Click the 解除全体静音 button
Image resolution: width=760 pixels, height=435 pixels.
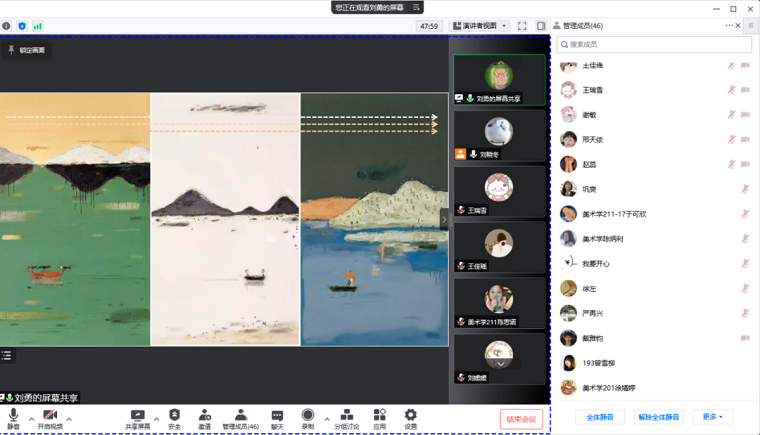click(x=659, y=417)
